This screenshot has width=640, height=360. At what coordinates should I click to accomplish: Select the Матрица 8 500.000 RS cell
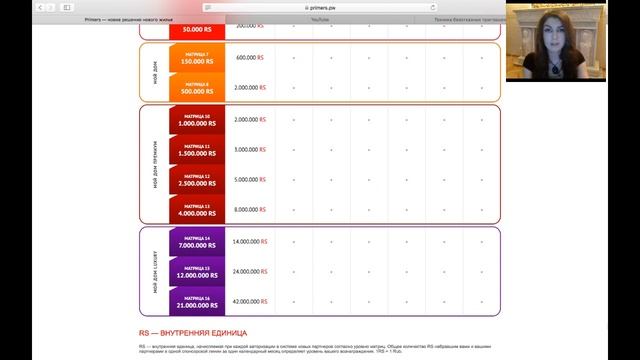click(x=197, y=88)
